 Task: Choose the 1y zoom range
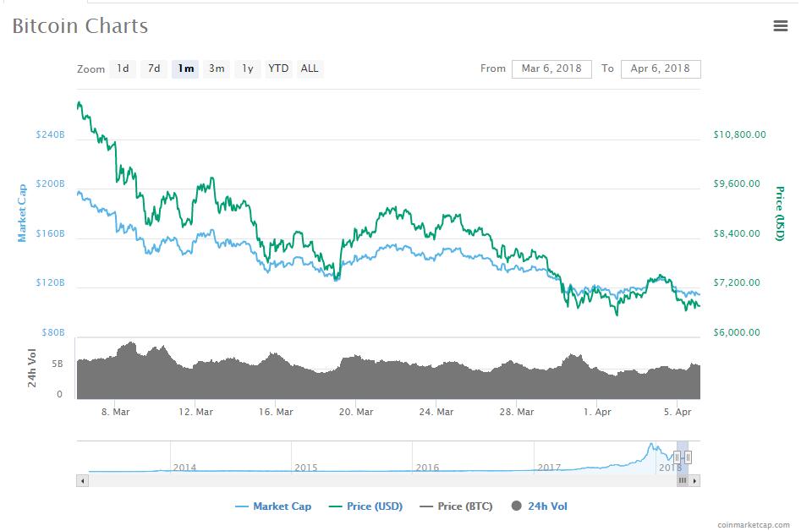[x=247, y=68]
